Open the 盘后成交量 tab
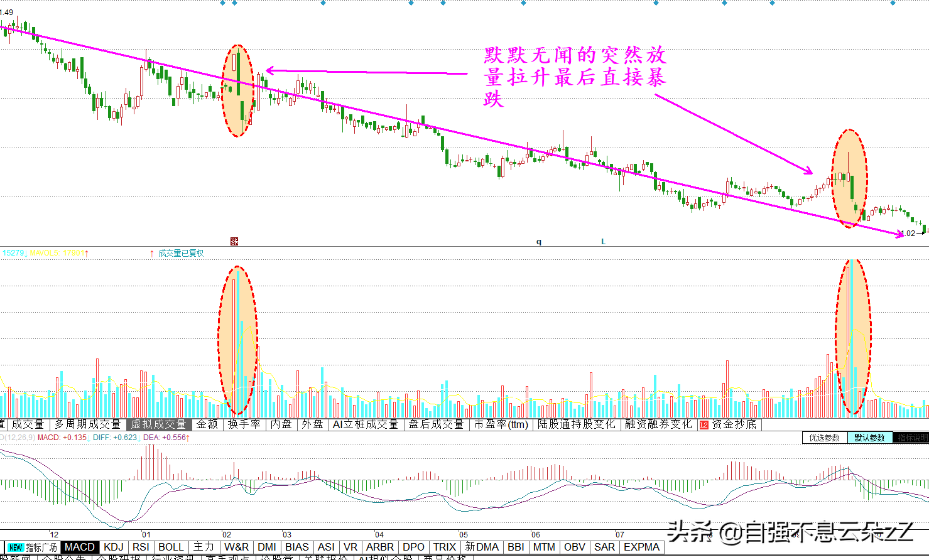The width and height of the screenshot is (929, 560). 436,424
